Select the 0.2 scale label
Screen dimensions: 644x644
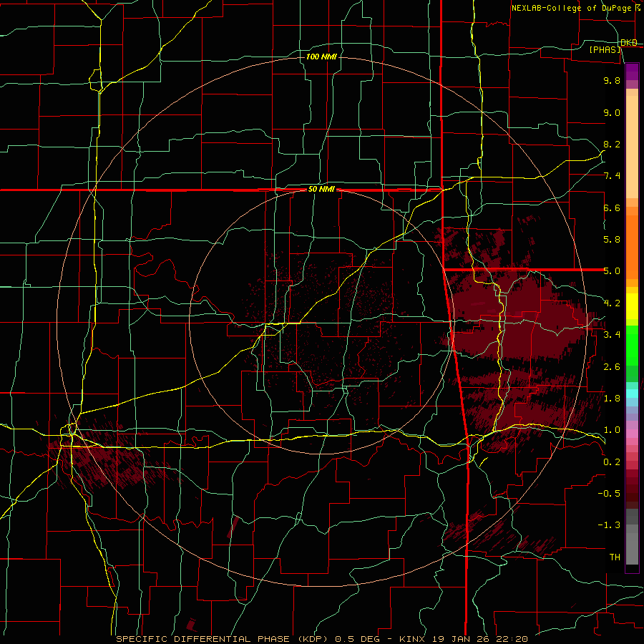(612, 462)
